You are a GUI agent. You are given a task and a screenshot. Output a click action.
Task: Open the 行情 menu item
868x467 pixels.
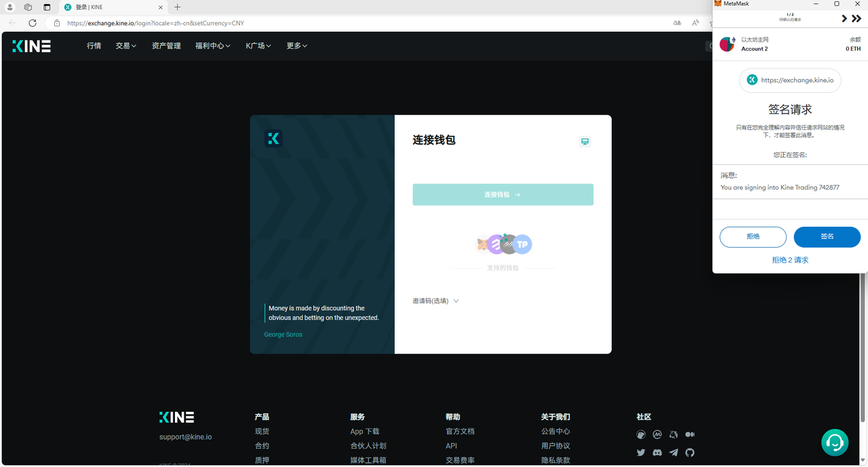click(94, 46)
